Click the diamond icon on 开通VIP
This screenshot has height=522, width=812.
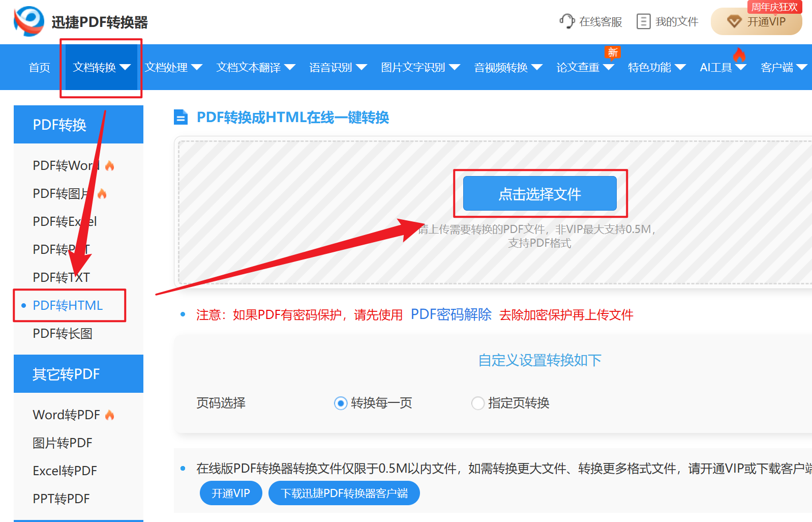point(734,21)
